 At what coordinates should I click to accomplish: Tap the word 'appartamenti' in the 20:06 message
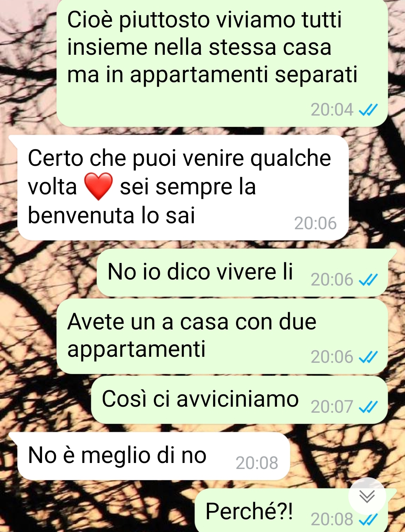click(136, 350)
